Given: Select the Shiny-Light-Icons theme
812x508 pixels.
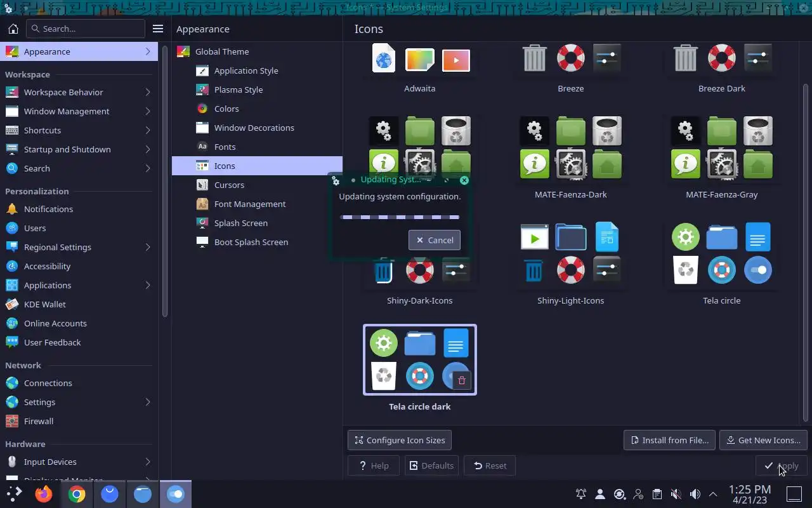Looking at the screenshot, I should 571,264.
